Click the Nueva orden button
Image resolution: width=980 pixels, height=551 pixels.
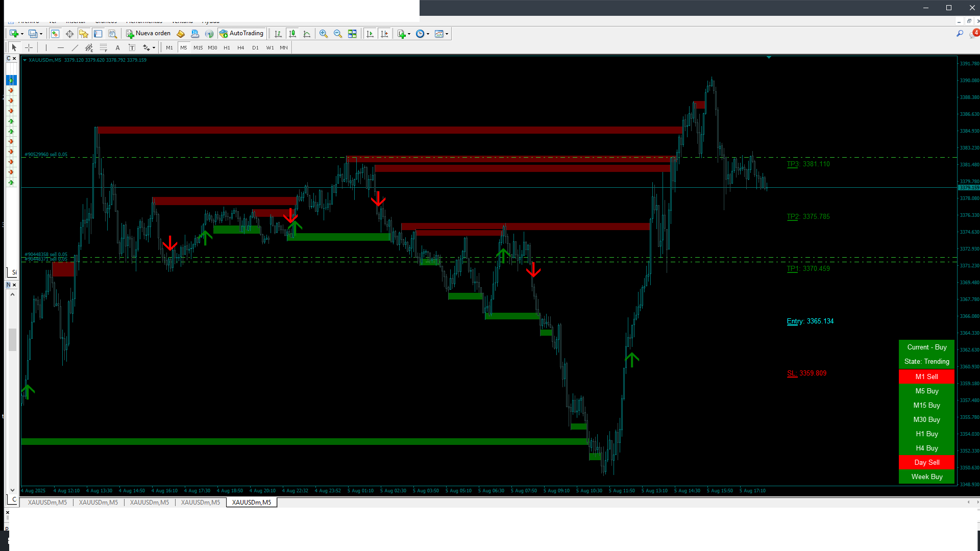point(149,34)
